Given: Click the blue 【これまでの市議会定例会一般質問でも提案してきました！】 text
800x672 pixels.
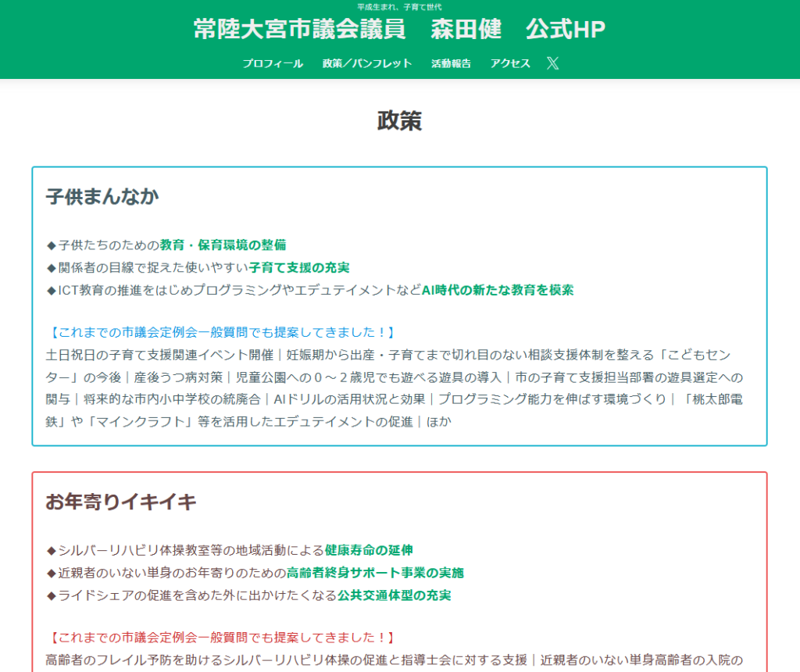Looking at the screenshot, I should (x=220, y=332).
